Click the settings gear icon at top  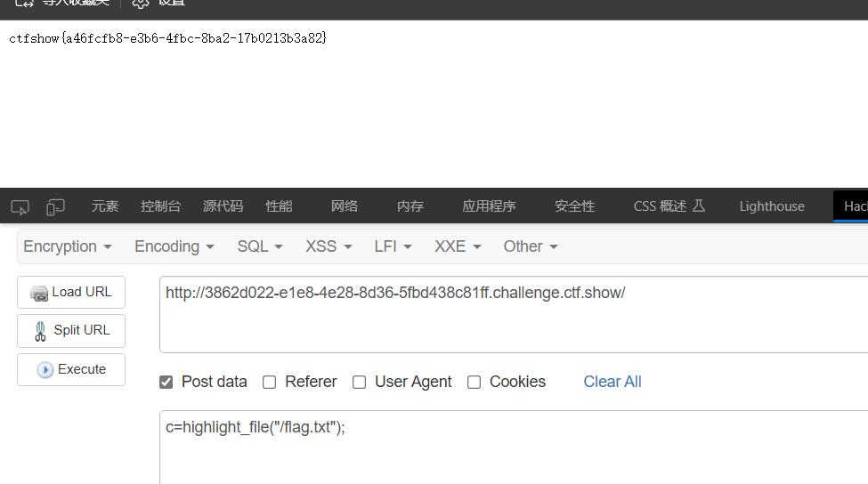pos(140,3)
